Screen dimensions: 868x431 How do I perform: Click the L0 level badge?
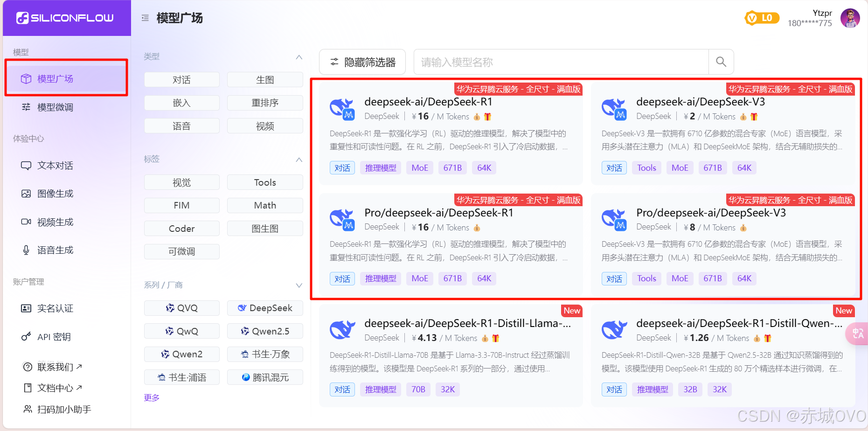762,18
